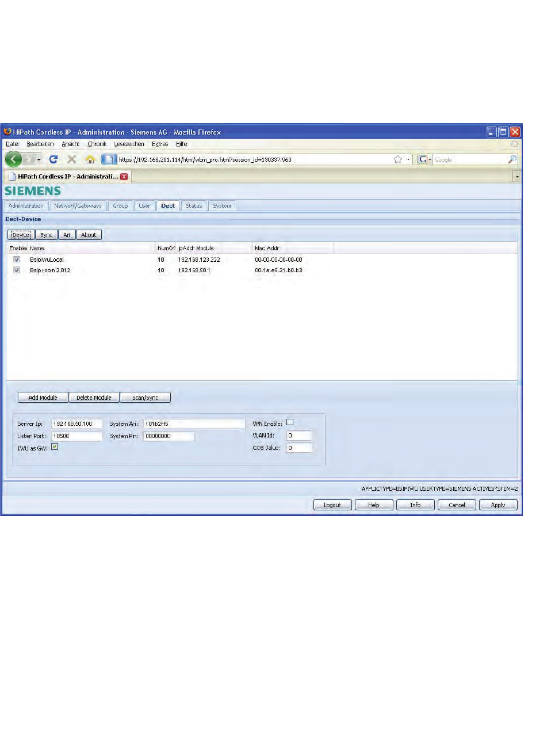555x756 pixels.
Task: Click the System Pin input field
Action: pos(169,436)
